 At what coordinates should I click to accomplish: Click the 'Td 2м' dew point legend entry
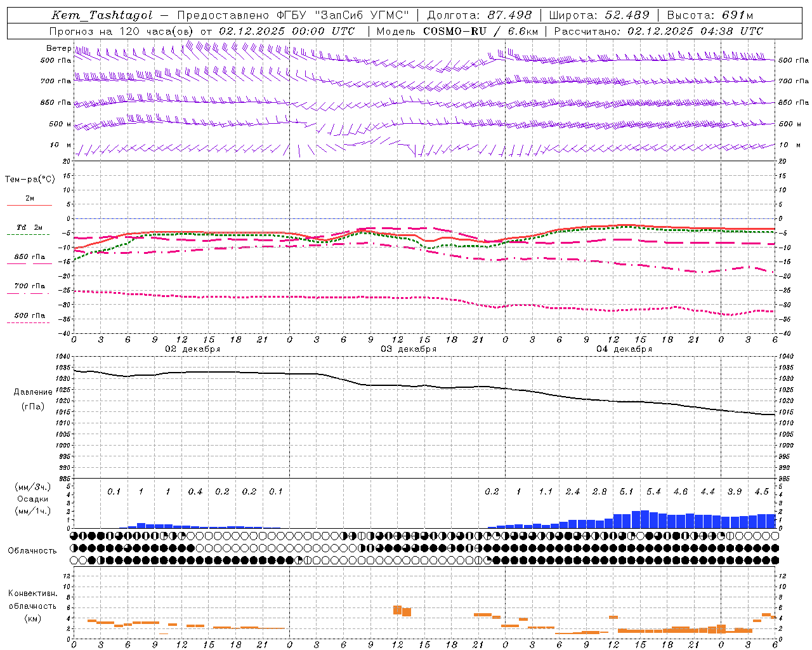(30, 227)
